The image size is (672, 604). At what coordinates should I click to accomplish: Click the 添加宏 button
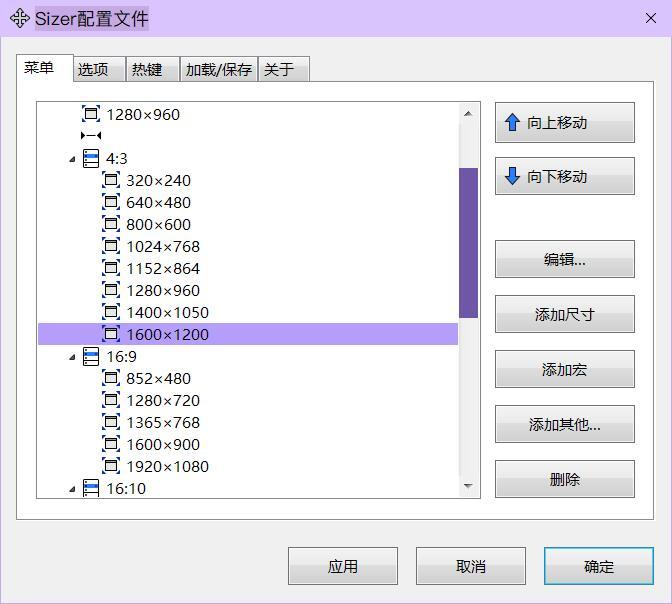(x=565, y=369)
